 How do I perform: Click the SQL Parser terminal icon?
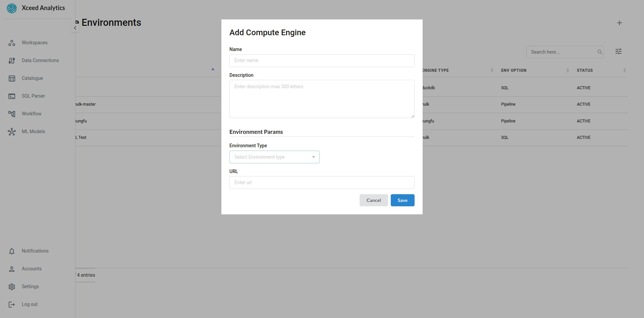pos(12,96)
